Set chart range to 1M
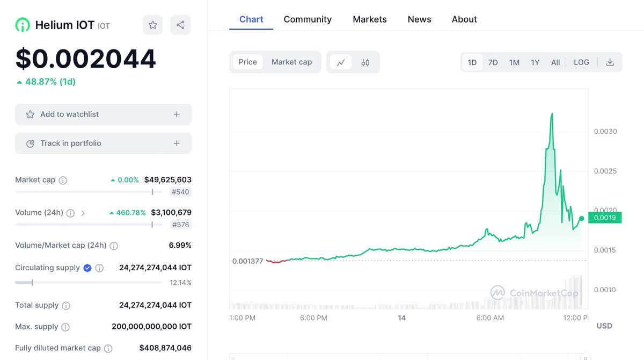This screenshot has width=644, height=360. click(514, 62)
